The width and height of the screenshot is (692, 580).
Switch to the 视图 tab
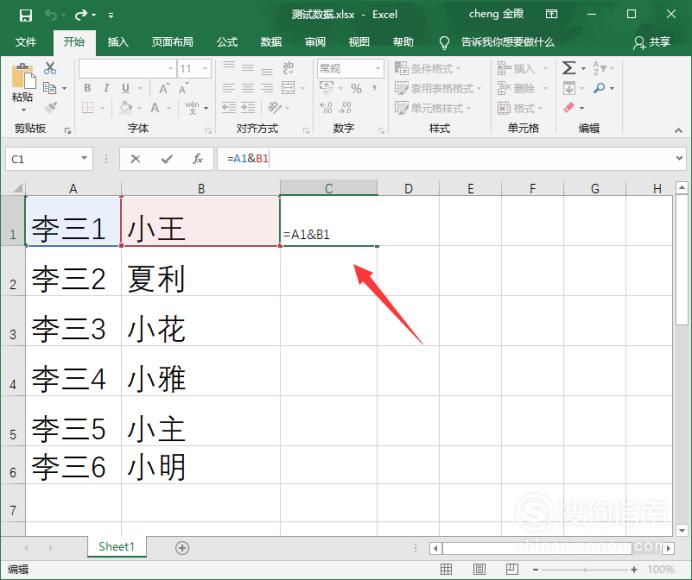359,42
